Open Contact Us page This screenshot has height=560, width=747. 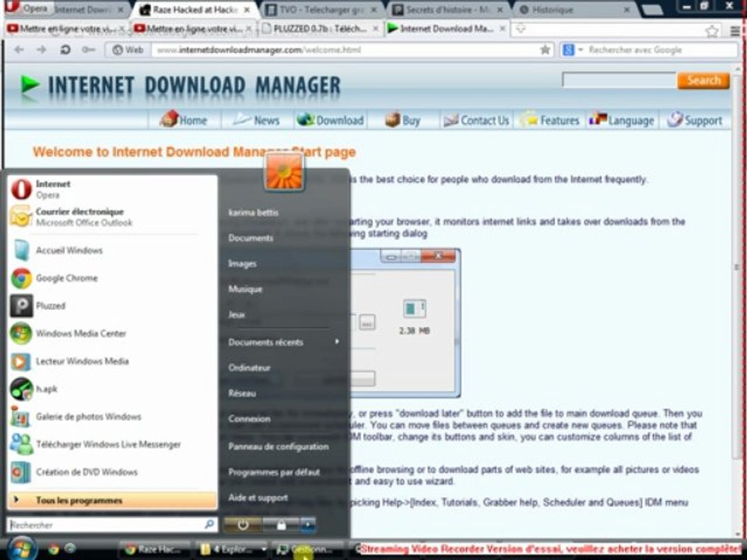(x=476, y=120)
